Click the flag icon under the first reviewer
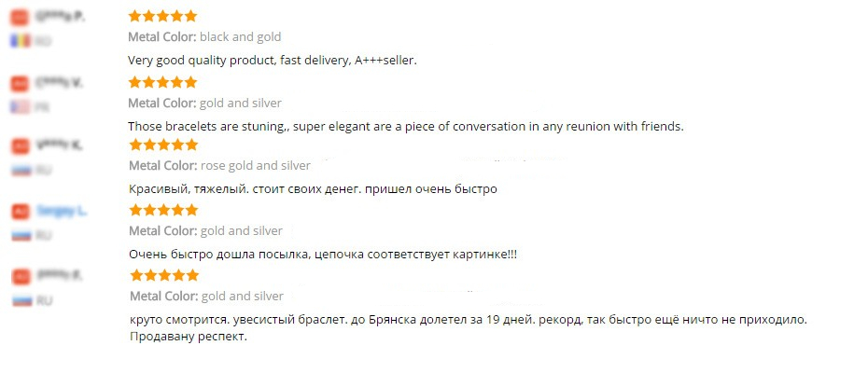Image resolution: width=868 pixels, height=373 pixels. click(x=20, y=41)
